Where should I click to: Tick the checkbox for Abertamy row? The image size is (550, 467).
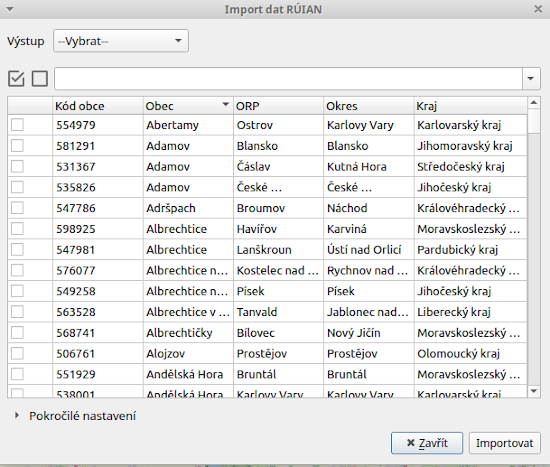17,125
